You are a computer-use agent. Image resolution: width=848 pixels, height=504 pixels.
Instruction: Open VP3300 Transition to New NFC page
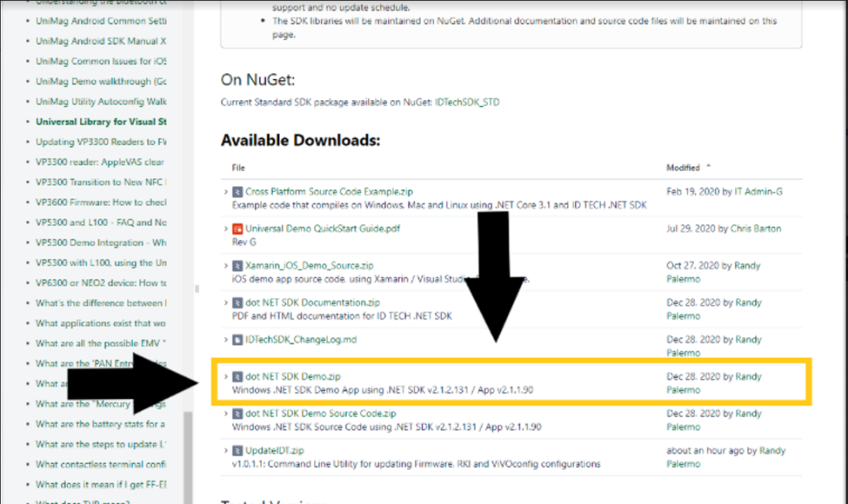point(101,182)
